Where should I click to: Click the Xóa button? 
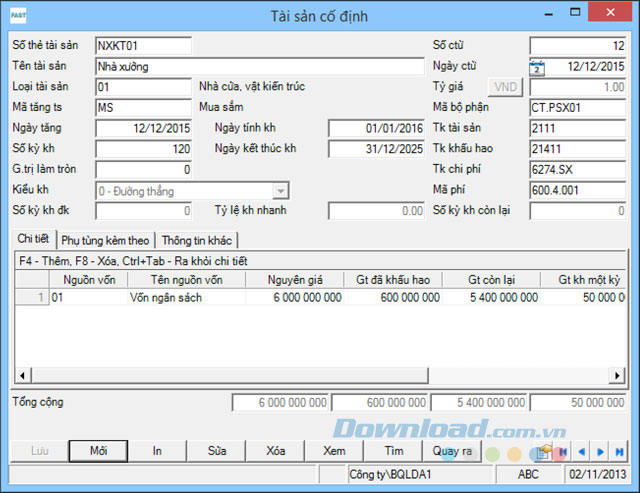pos(276,451)
